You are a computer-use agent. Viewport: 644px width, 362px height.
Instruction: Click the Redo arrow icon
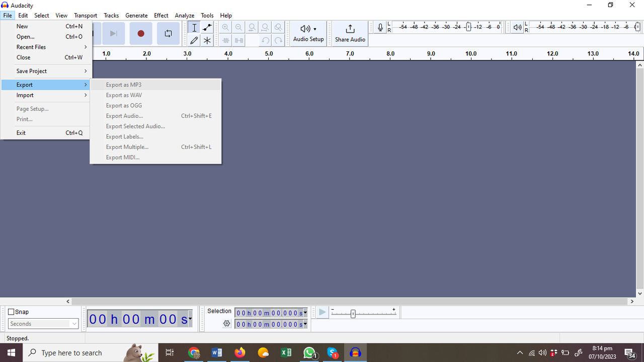point(278,40)
